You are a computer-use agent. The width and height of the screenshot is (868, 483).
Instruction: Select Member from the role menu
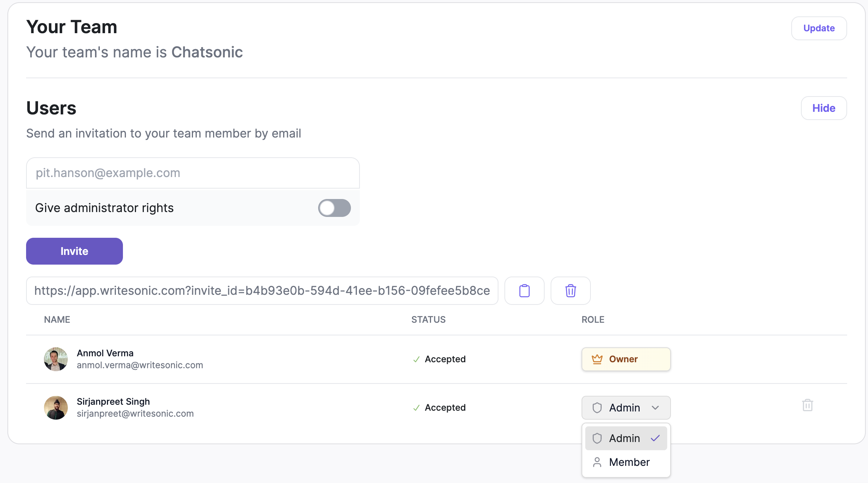point(629,462)
